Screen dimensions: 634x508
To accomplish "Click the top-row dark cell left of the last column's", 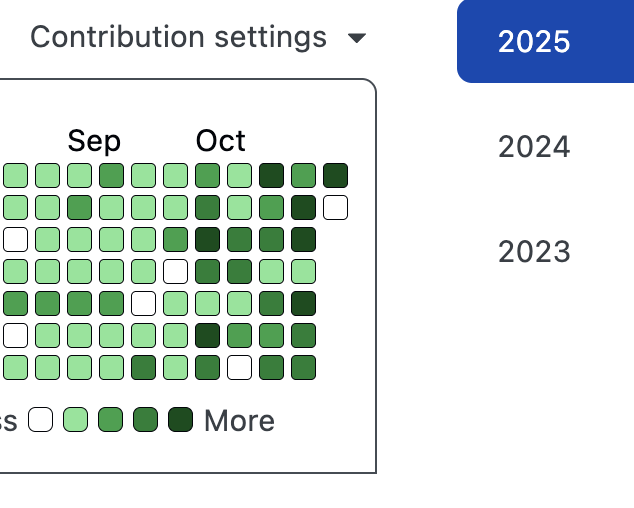I will pos(271,176).
